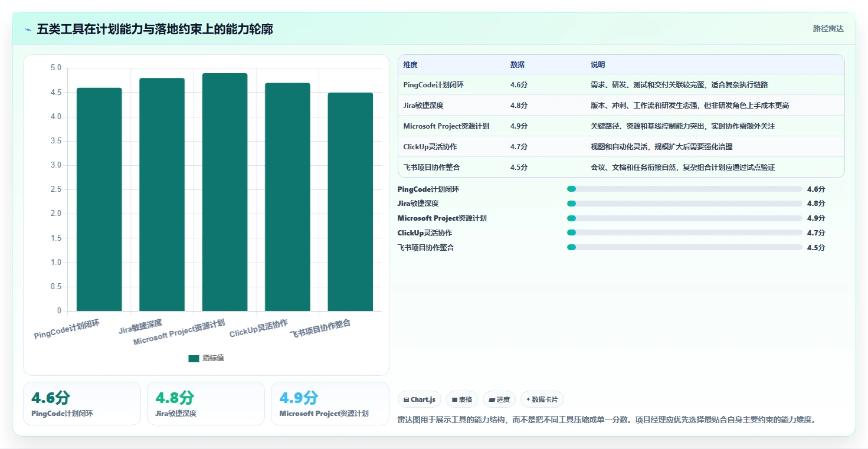Click the 数据 column header
The width and height of the screenshot is (868, 449).
(x=517, y=65)
